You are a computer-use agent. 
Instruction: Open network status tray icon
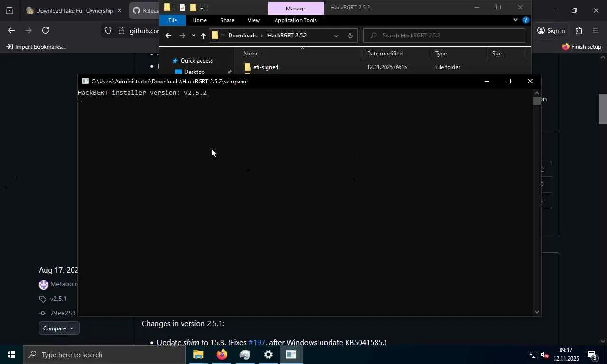[x=533, y=355]
